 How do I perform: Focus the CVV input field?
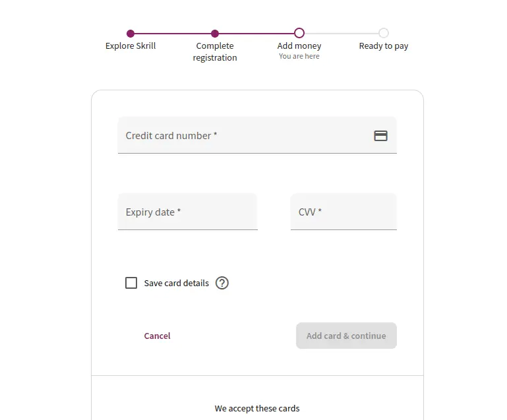pos(343,212)
